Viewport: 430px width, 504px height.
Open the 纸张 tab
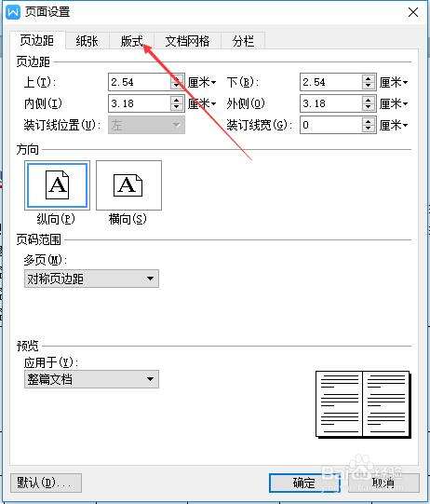(87, 41)
